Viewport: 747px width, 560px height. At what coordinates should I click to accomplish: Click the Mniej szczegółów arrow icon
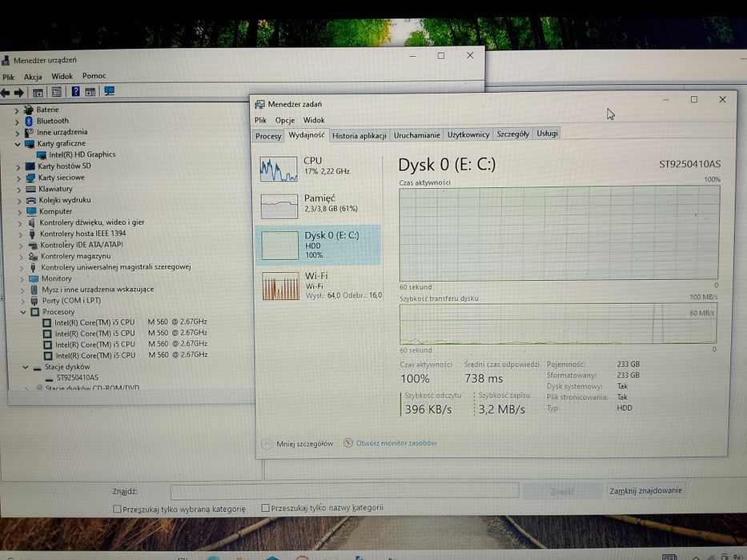267,444
